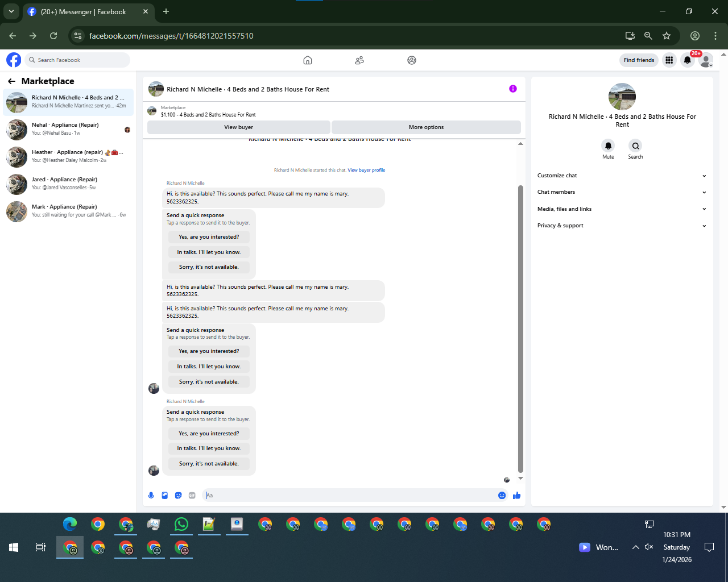Attach a photo using the image icon

point(165,496)
